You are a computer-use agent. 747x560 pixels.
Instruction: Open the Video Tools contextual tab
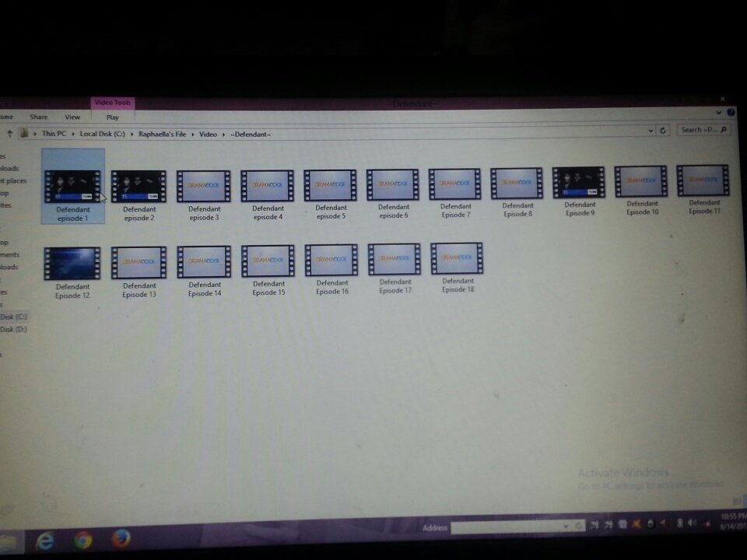112,103
